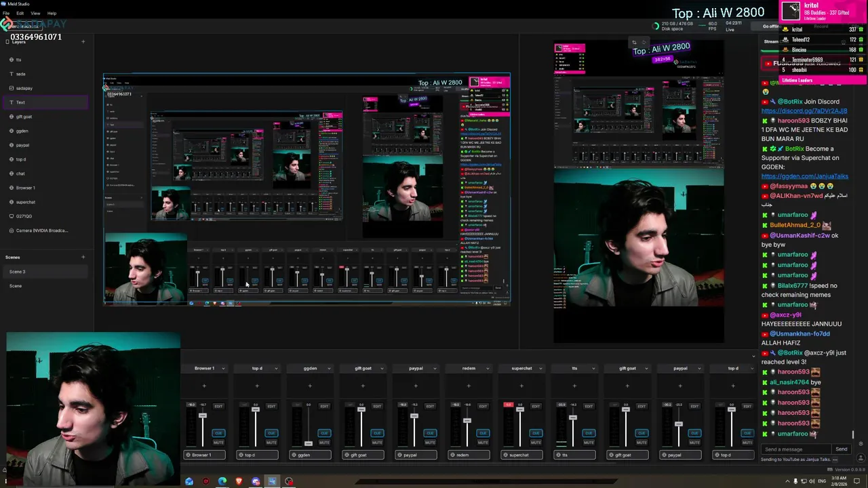Switch to Scene 3
This screenshot has width=868, height=488.
pyautogui.click(x=44, y=272)
